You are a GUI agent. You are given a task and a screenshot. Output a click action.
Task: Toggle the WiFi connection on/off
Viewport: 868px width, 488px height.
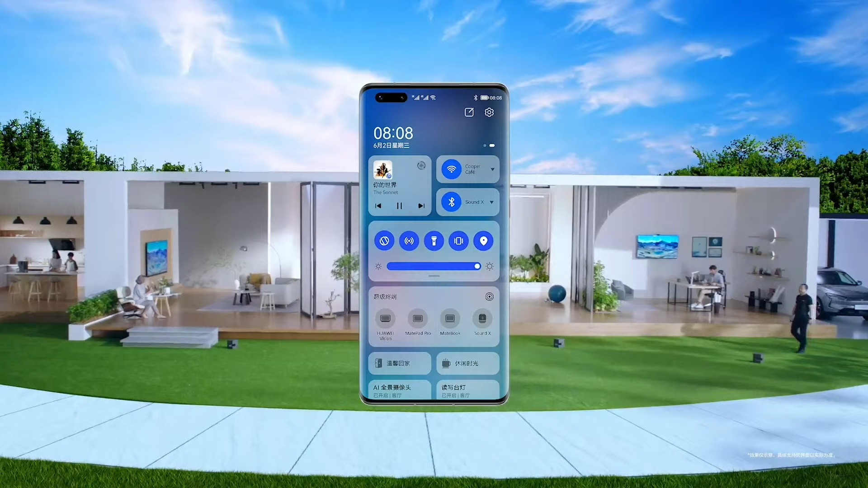pos(451,169)
